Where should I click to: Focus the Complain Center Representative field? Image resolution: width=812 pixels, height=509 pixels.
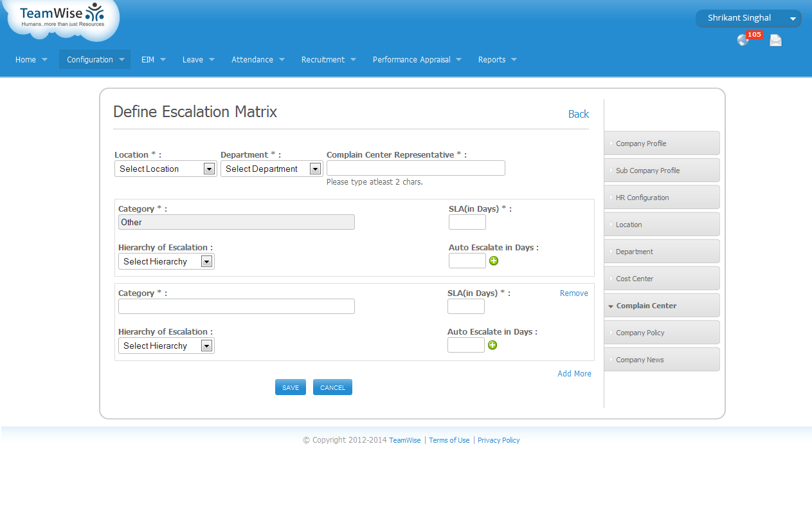point(415,168)
